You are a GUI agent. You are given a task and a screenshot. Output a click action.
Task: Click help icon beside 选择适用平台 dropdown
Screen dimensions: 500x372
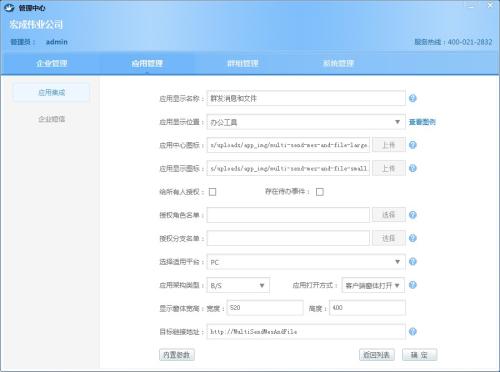pos(413,262)
